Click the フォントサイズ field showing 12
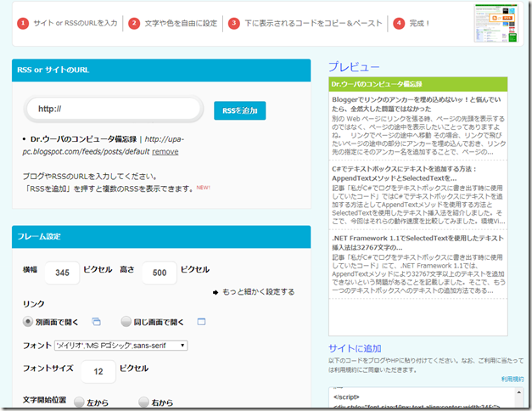The width and height of the screenshot is (532, 411). point(98,371)
